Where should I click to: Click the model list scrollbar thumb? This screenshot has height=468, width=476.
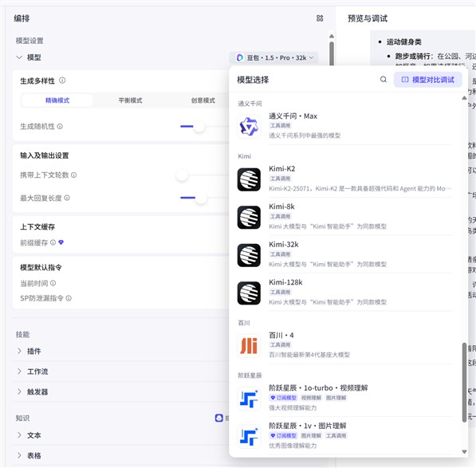pos(464,383)
